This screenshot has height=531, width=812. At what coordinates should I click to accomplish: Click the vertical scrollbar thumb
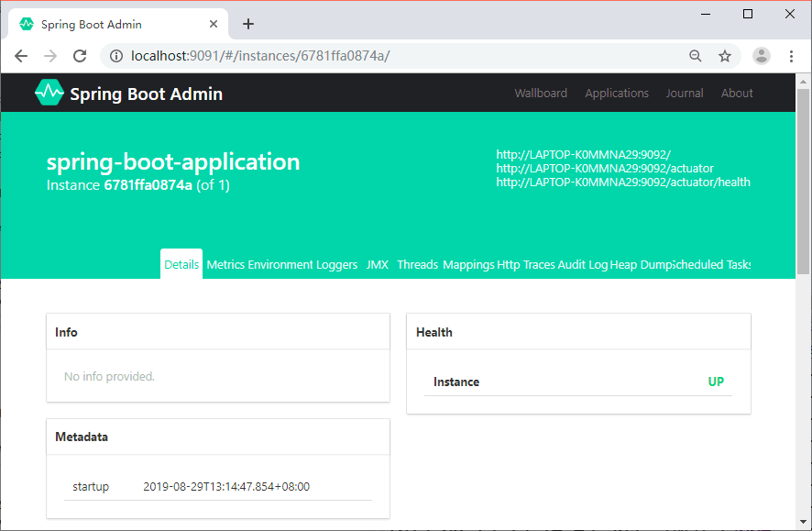[803, 182]
